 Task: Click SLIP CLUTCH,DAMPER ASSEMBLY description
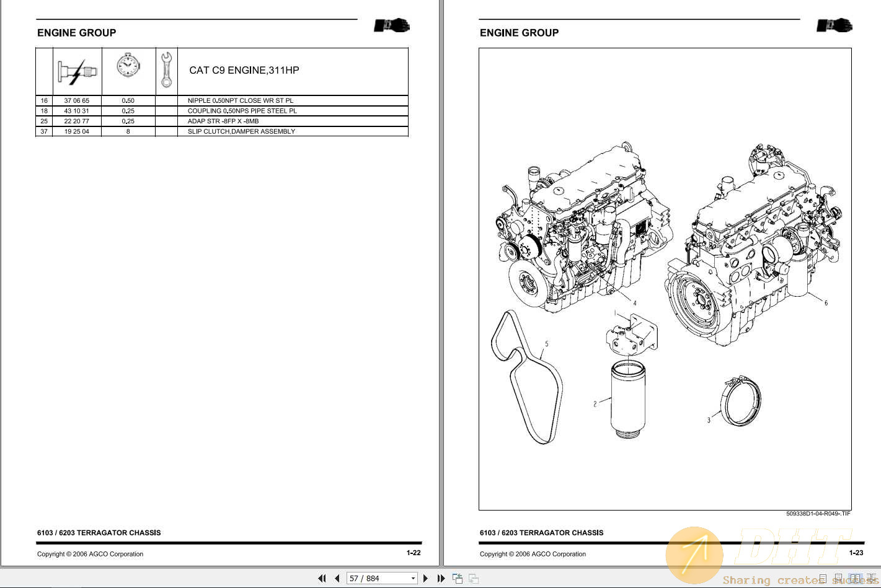pos(241,131)
